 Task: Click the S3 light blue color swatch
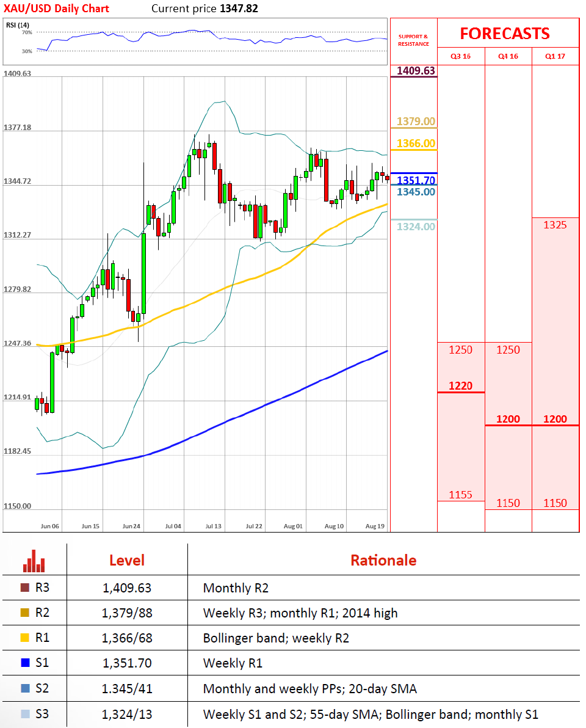pyautogui.click(x=25, y=713)
